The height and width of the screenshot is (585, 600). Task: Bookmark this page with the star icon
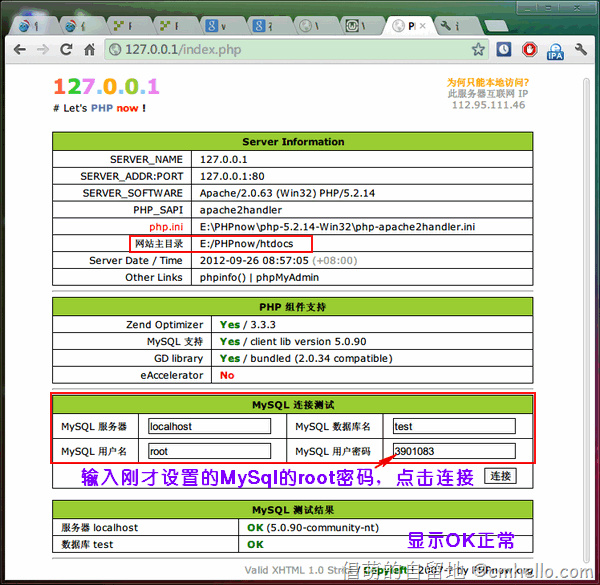[x=478, y=49]
